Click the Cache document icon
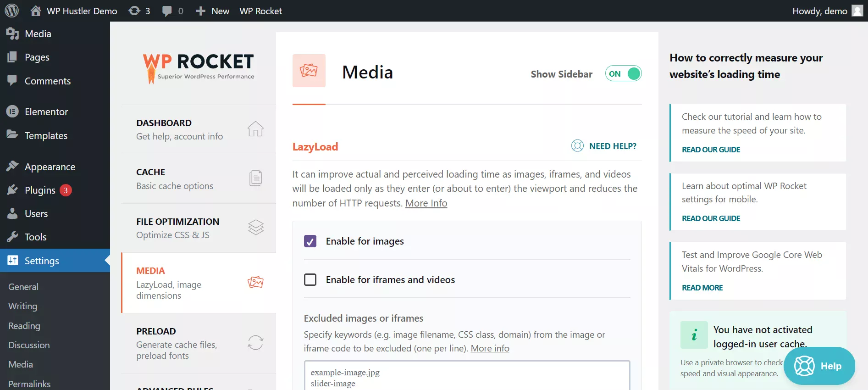Screen dimensions: 868x390 [255, 178]
